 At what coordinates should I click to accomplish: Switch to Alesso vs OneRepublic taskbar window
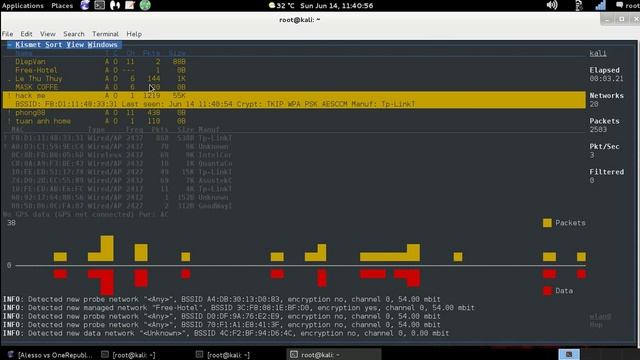tap(50, 355)
